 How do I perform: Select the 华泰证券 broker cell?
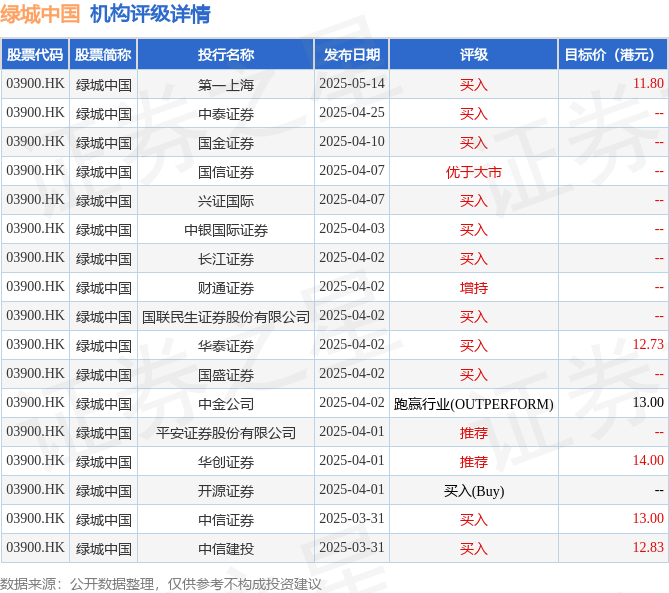click(x=226, y=346)
